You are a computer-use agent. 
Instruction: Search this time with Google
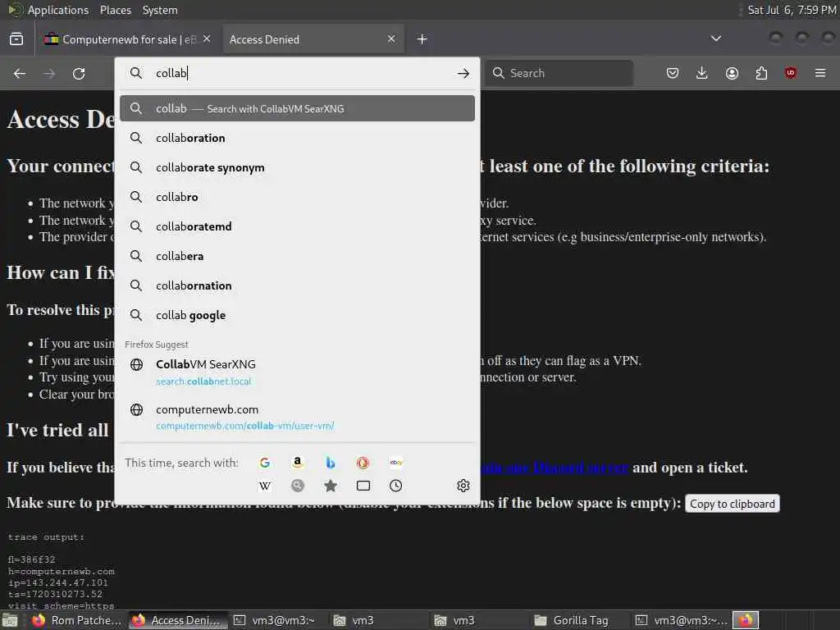pos(265,463)
